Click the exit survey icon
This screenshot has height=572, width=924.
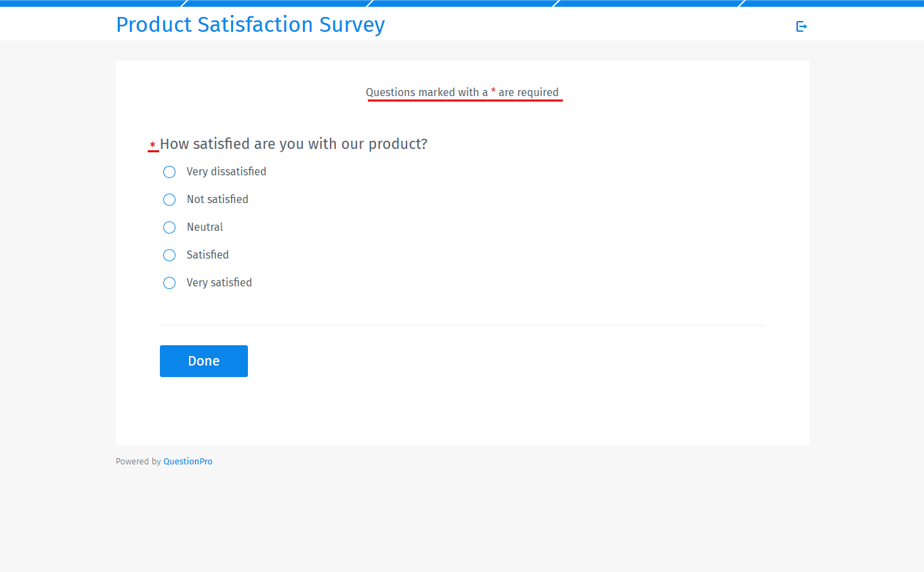pyautogui.click(x=801, y=25)
